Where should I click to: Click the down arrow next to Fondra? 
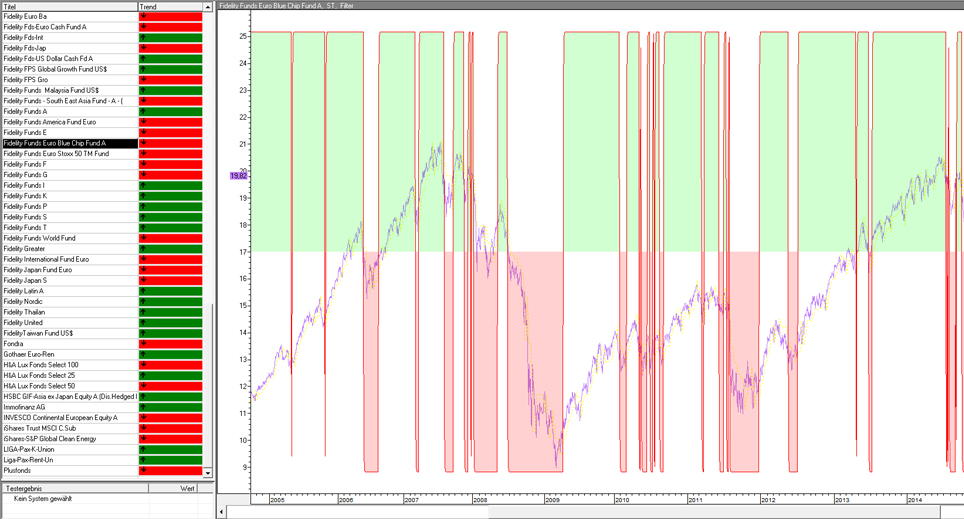[144, 344]
